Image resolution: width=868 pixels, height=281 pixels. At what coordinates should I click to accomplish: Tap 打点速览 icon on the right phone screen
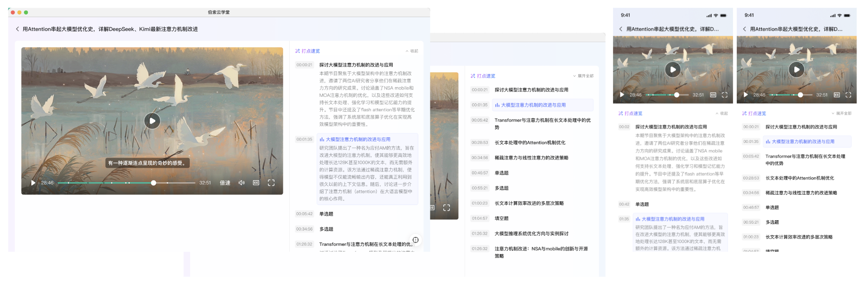tap(745, 114)
